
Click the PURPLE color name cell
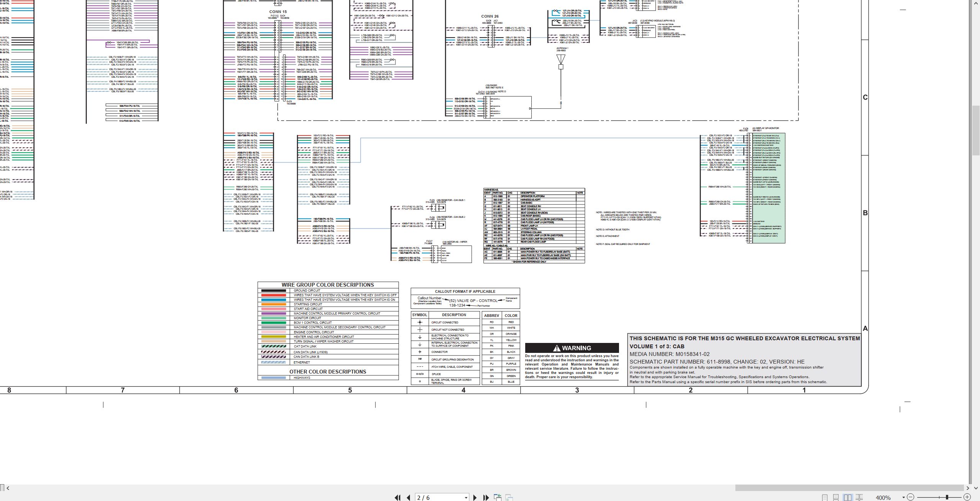pyautogui.click(x=511, y=364)
